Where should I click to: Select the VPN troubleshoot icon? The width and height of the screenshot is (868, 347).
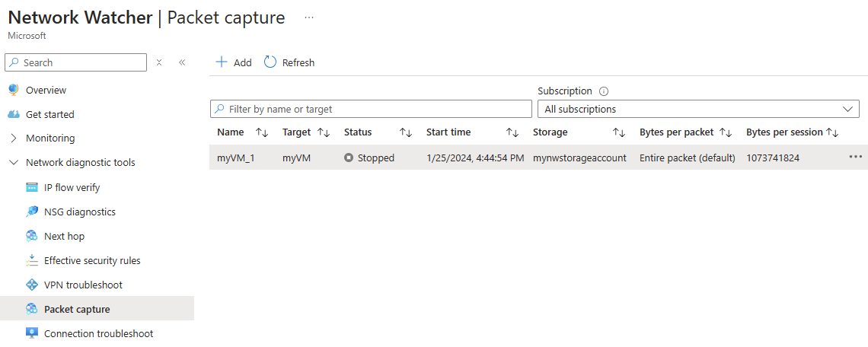tap(32, 285)
